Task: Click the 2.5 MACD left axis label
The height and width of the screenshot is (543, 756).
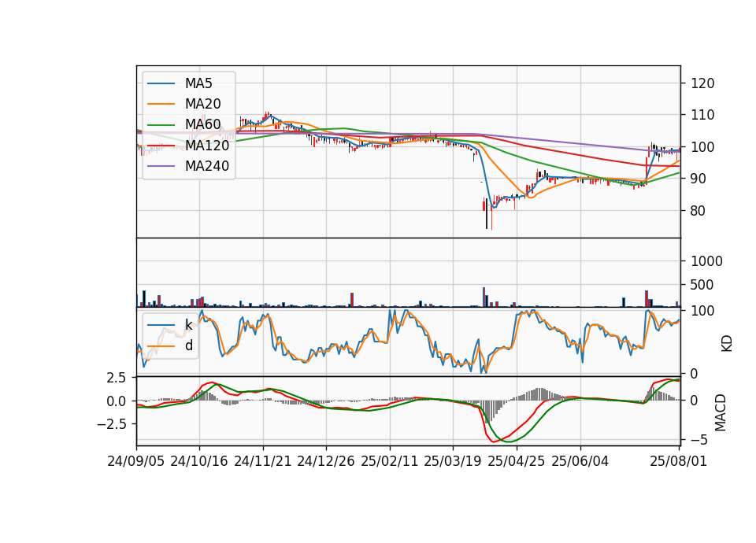Action: click(116, 378)
